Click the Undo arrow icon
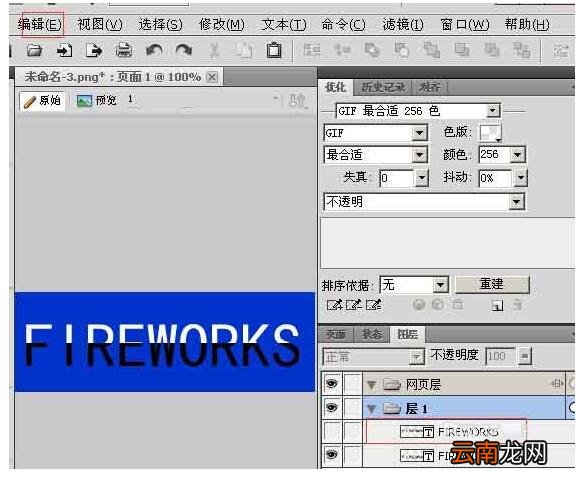Image resolution: width=584 pixels, height=481 pixels. tap(154, 50)
